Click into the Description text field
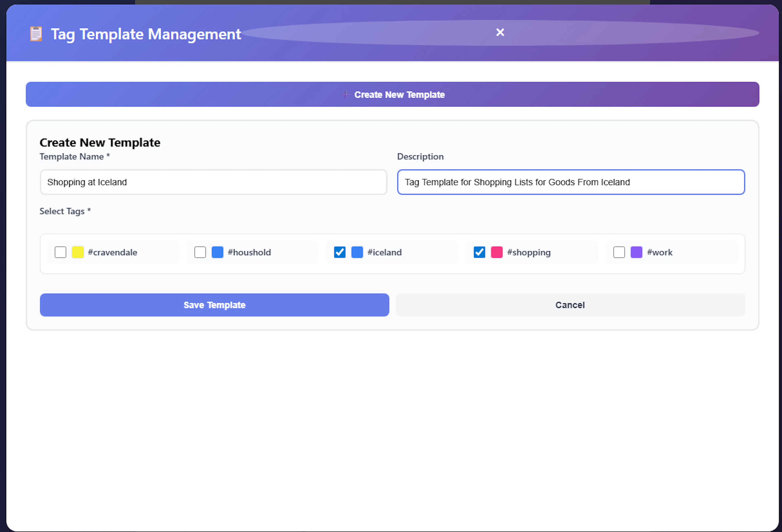The height and width of the screenshot is (532, 782). pyautogui.click(x=571, y=182)
